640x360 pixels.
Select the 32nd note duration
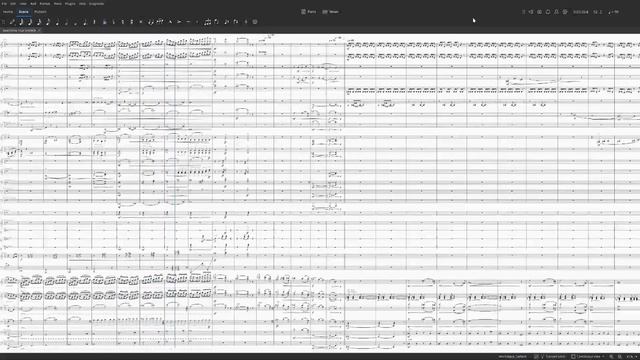30,22
